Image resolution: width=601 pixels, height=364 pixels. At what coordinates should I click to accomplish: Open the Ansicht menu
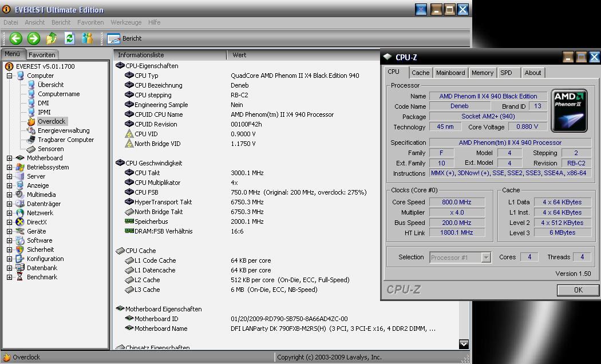[35, 22]
